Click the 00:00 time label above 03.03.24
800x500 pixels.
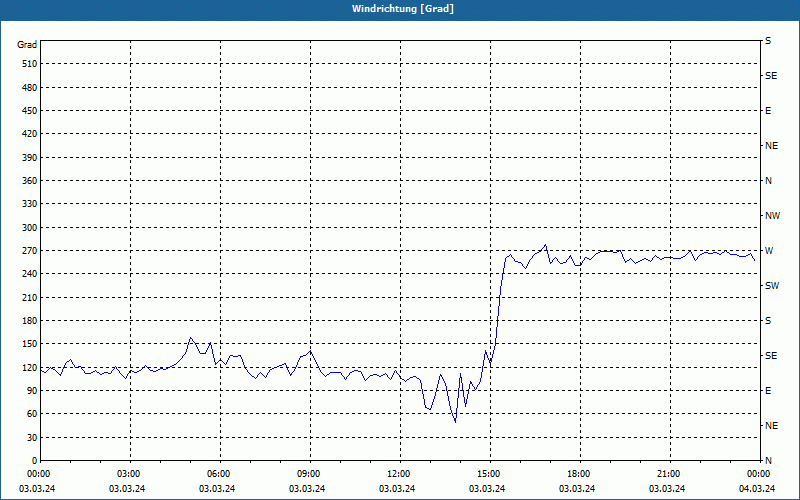(x=39, y=474)
